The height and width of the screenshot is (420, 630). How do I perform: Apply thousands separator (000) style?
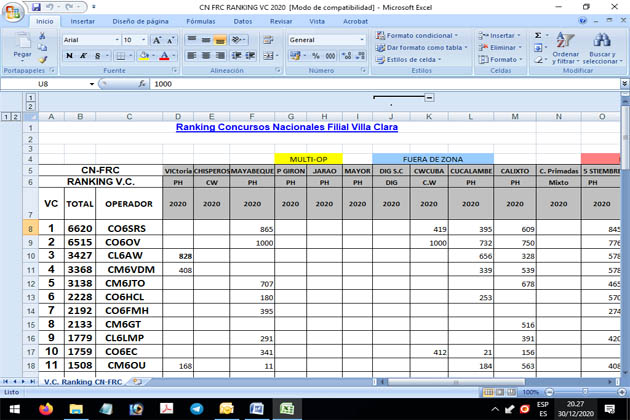point(330,55)
